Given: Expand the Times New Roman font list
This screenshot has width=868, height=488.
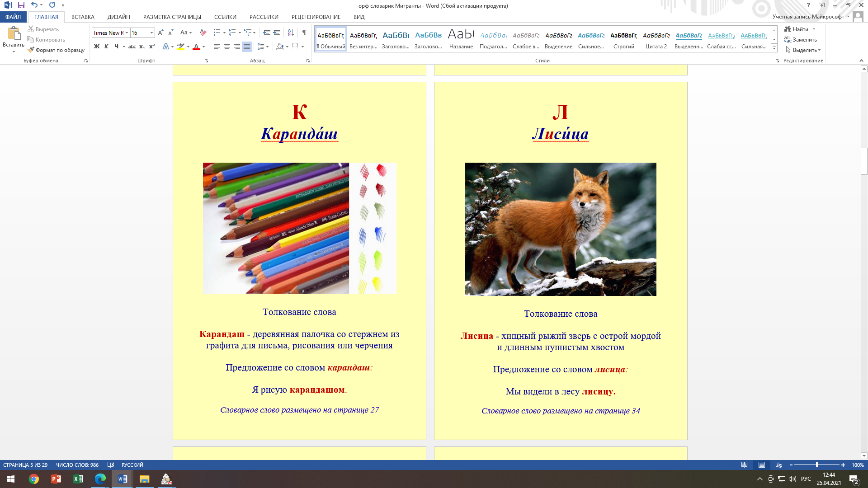Looking at the screenshot, I should (127, 33).
